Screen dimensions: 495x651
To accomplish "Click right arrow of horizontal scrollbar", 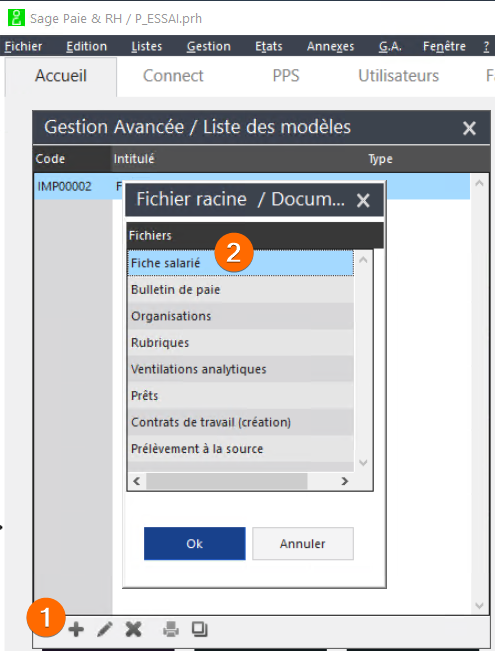I will click(x=344, y=481).
